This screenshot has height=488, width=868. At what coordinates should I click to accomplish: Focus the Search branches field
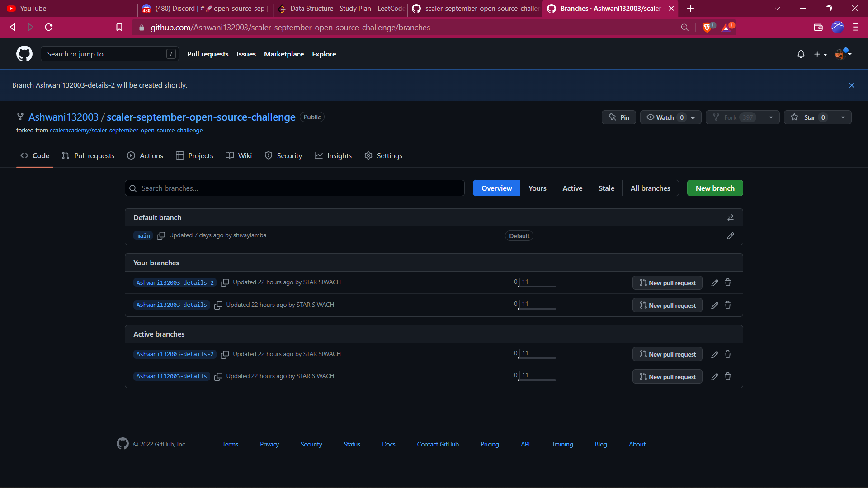[298, 188]
